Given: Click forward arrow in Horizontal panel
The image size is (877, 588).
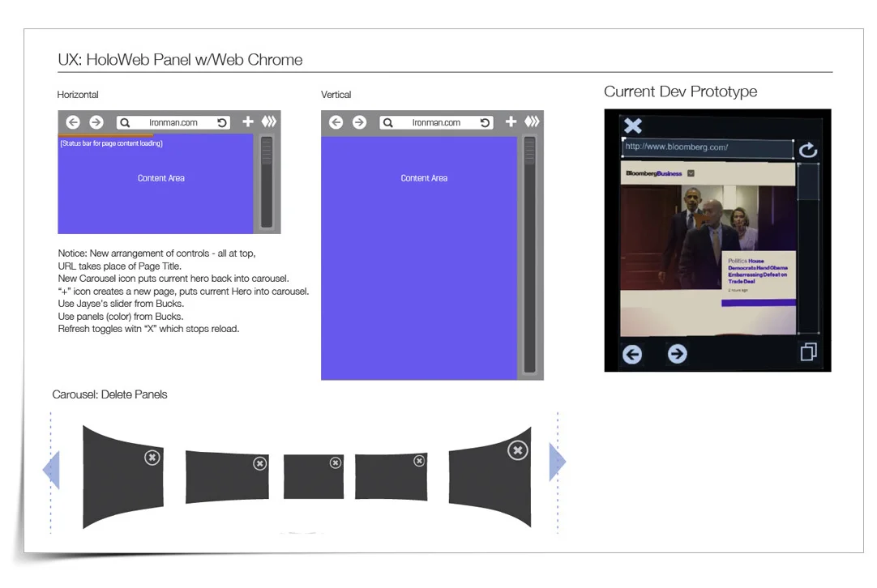Looking at the screenshot, I should [x=96, y=121].
